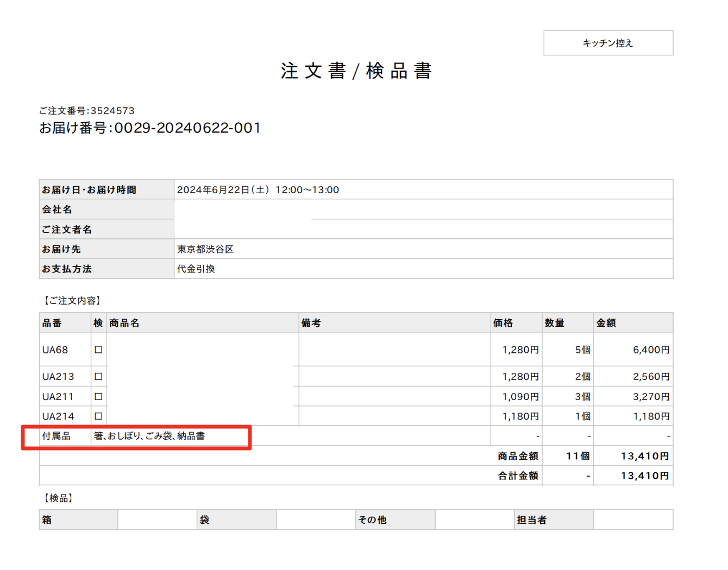Click the 付属品 row label
The height and width of the screenshot is (570, 728).
point(57,436)
